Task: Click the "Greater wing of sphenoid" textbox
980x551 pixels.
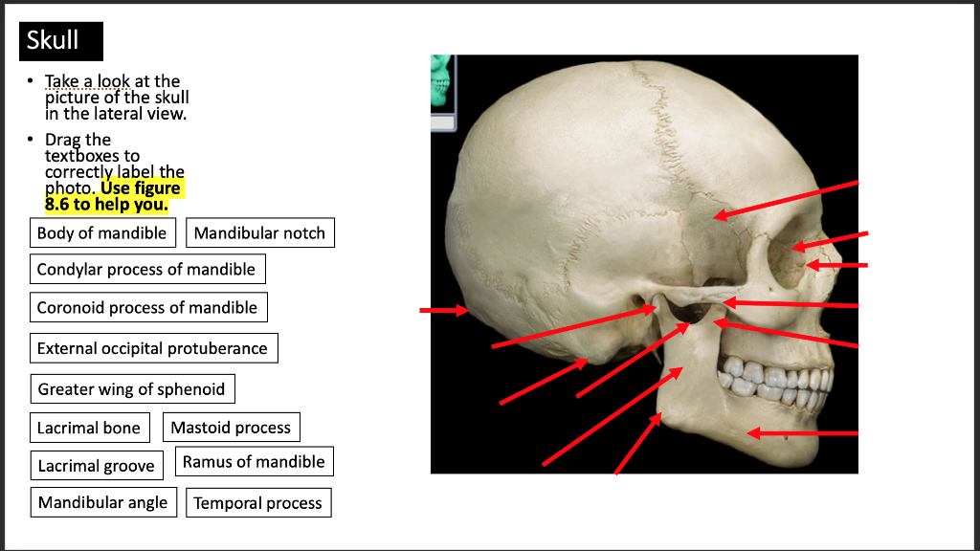Action: pos(132,388)
